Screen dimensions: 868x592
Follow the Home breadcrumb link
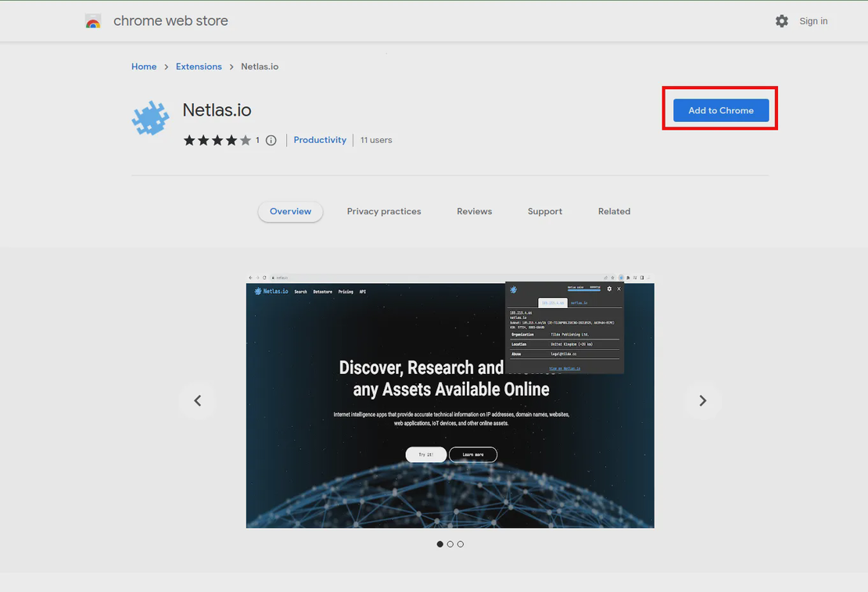(144, 66)
